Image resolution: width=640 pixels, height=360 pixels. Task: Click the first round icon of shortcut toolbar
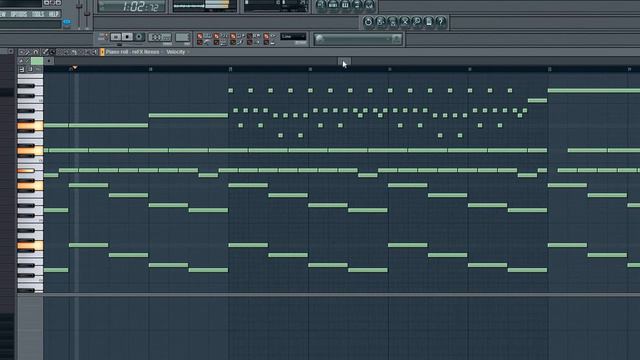368,22
